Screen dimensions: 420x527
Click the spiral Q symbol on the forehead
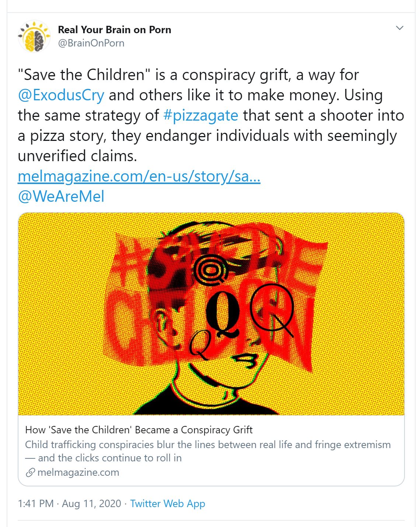(211, 271)
